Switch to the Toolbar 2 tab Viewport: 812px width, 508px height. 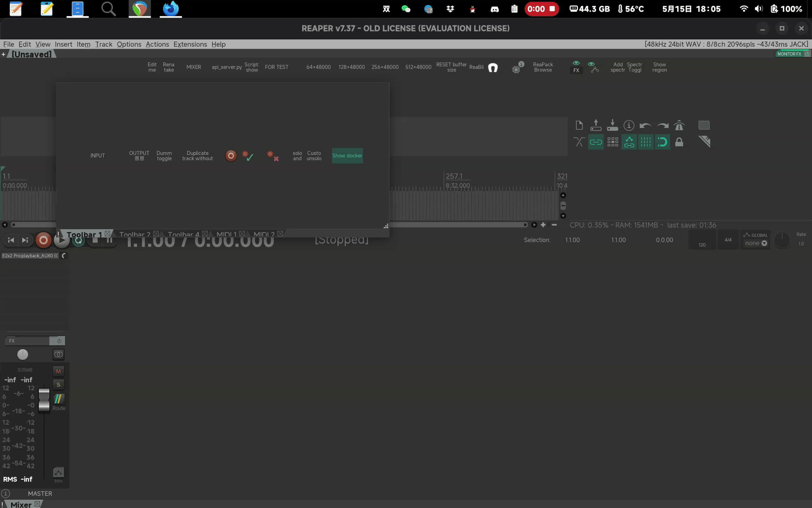tap(135, 234)
